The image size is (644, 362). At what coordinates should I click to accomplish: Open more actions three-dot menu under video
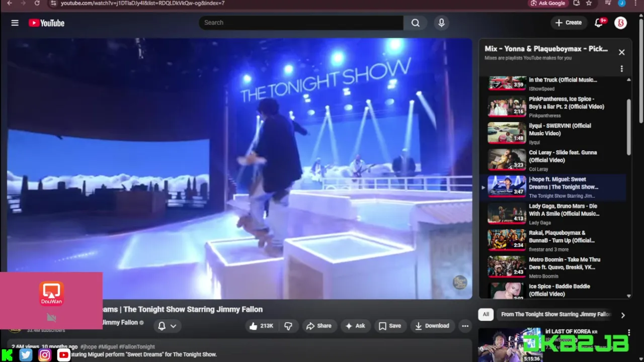pos(465,326)
